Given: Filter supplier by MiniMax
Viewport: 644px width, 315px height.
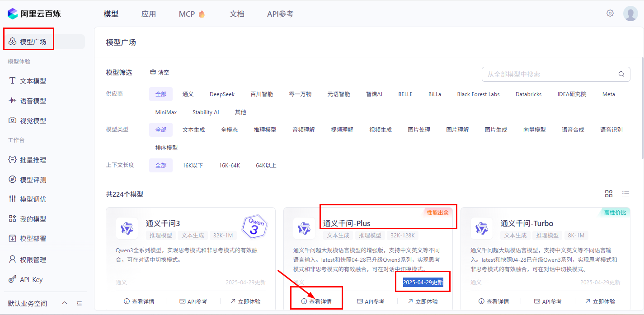Looking at the screenshot, I should [166, 112].
